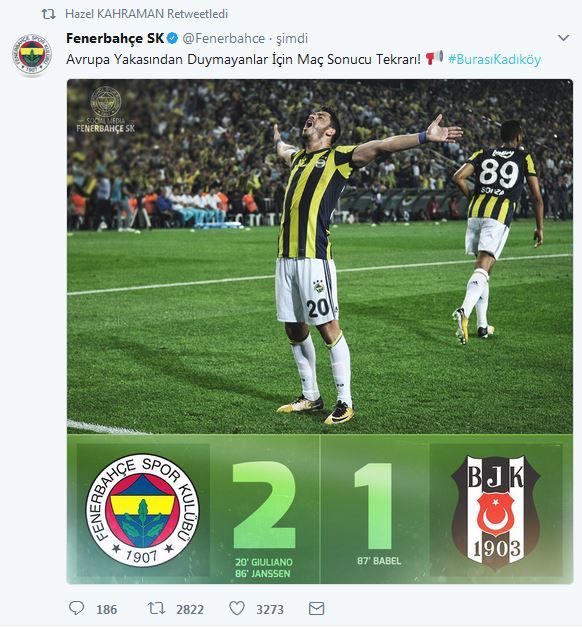Open Fenerbahçe profile avatar logo
The image size is (582, 628).
tap(32, 54)
